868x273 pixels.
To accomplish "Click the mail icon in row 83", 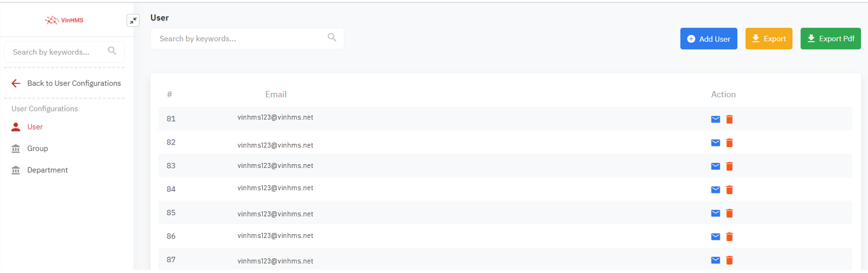I will click(715, 166).
